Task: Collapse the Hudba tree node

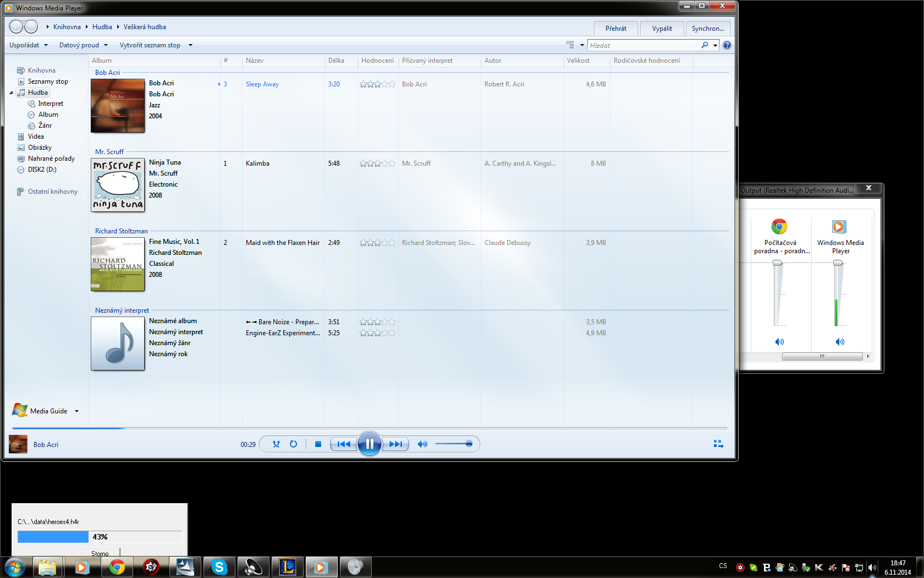Action: click(x=11, y=92)
